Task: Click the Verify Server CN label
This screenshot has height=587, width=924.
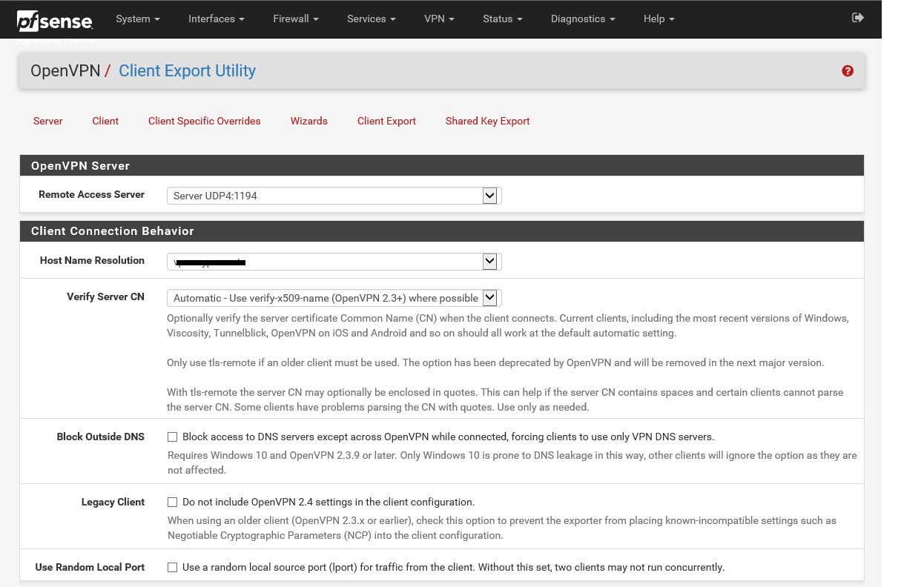Action: [105, 296]
